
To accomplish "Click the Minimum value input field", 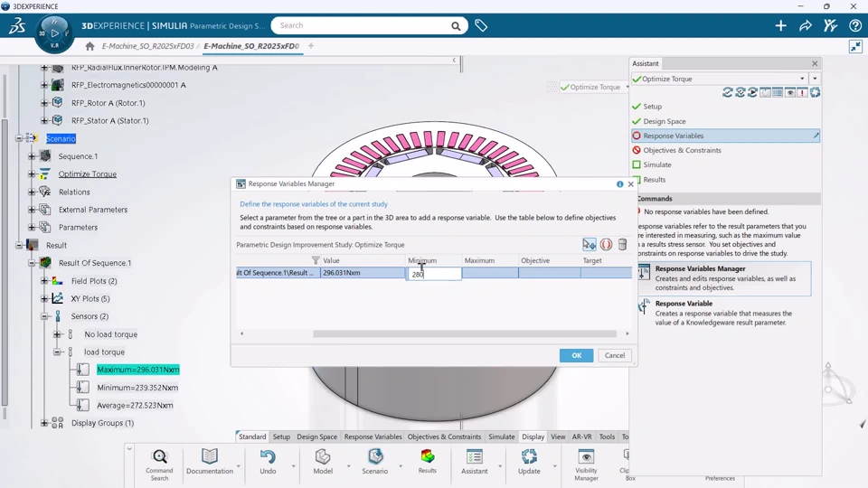I will (434, 274).
